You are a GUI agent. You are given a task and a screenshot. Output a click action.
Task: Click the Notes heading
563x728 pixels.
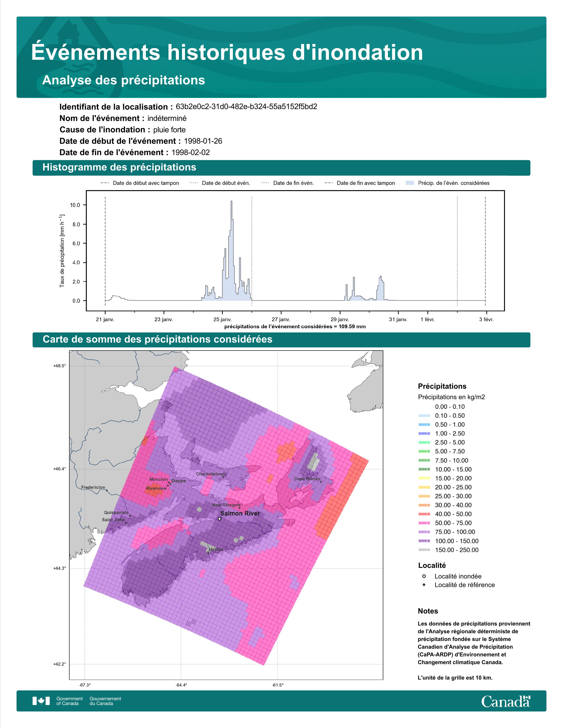(428, 611)
